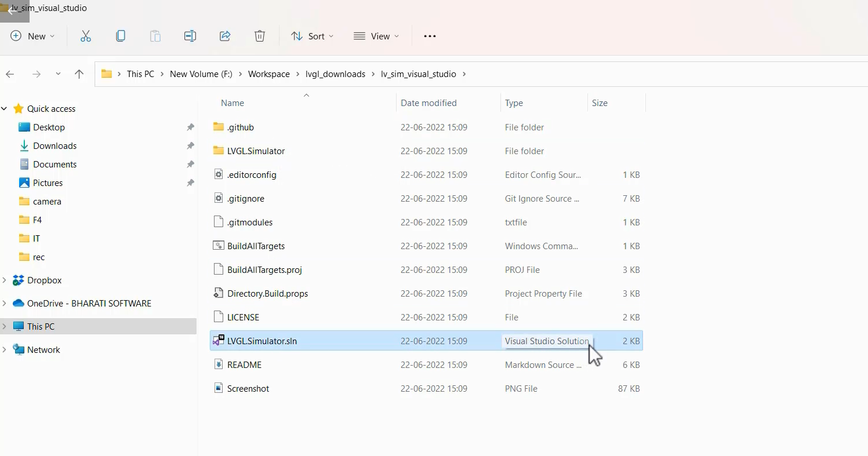Click lvgl_downloads breadcrumb

pyautogui.click(x=336, y=74)
